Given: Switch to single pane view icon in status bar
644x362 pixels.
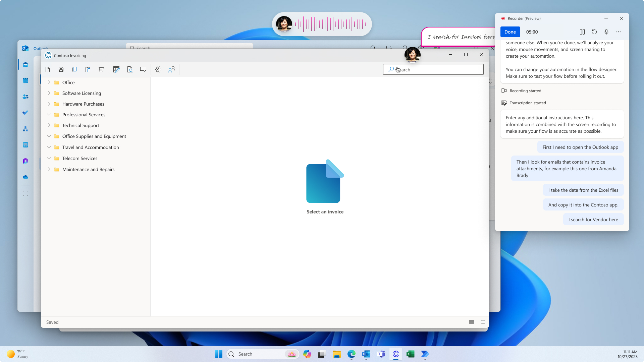Looking at the screenshot, I should click(x=483, y=322).
